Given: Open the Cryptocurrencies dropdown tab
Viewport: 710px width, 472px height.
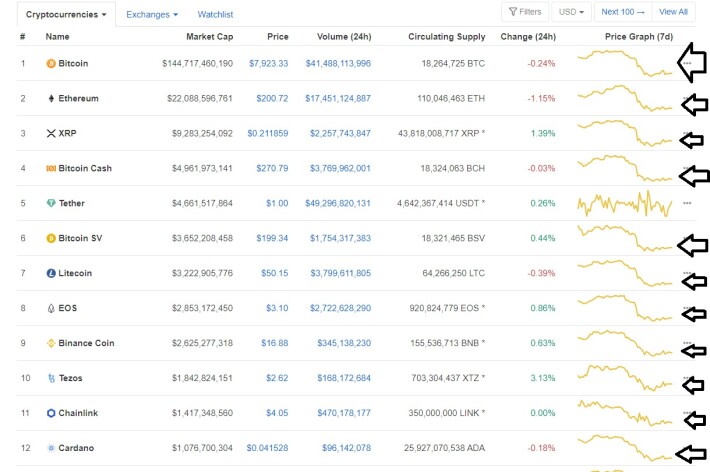Looking at the screenshot, I should (x=66, y=14).
